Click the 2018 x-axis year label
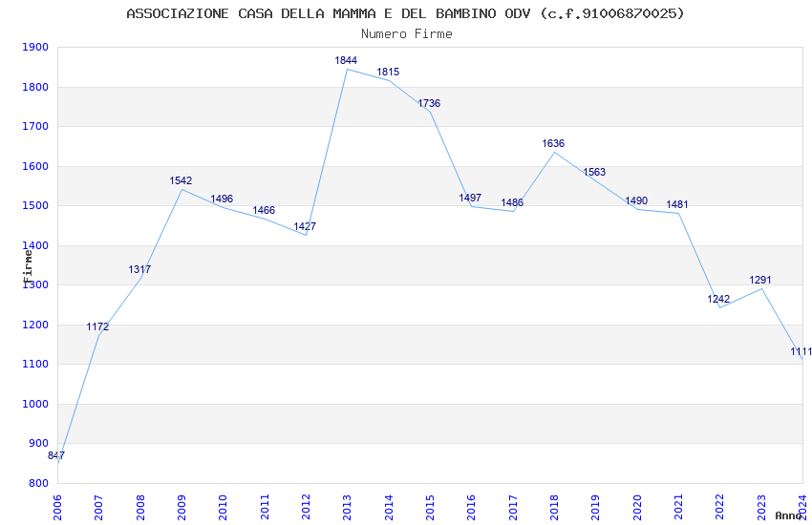 [x=554, y=508]
